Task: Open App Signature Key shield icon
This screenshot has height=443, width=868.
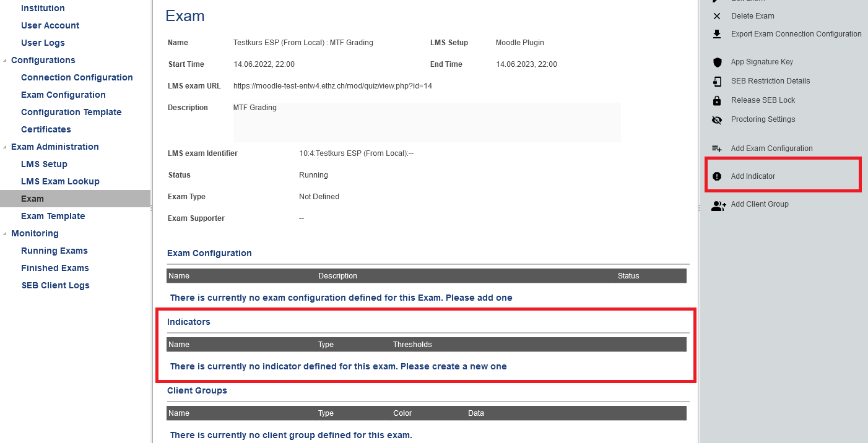Action: pos(717,62)
